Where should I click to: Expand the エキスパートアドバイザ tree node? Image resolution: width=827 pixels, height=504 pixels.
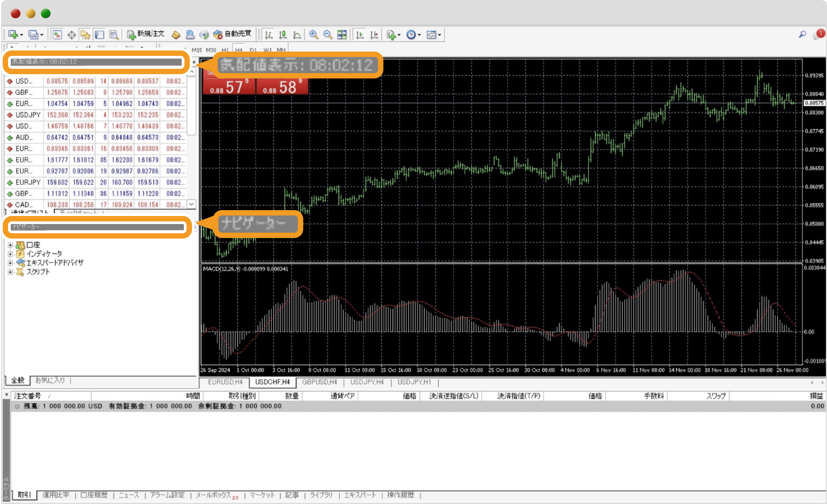10,263
